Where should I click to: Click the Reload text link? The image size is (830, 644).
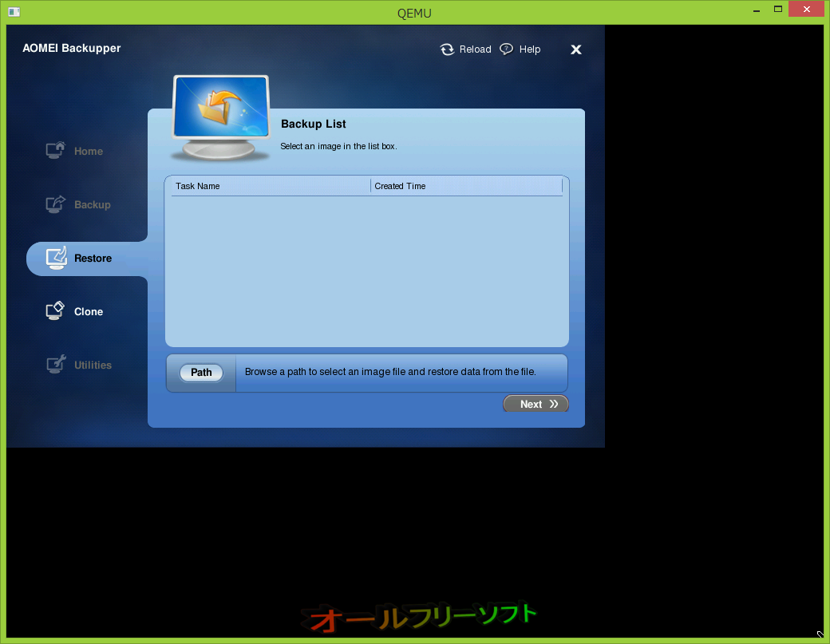475,49
